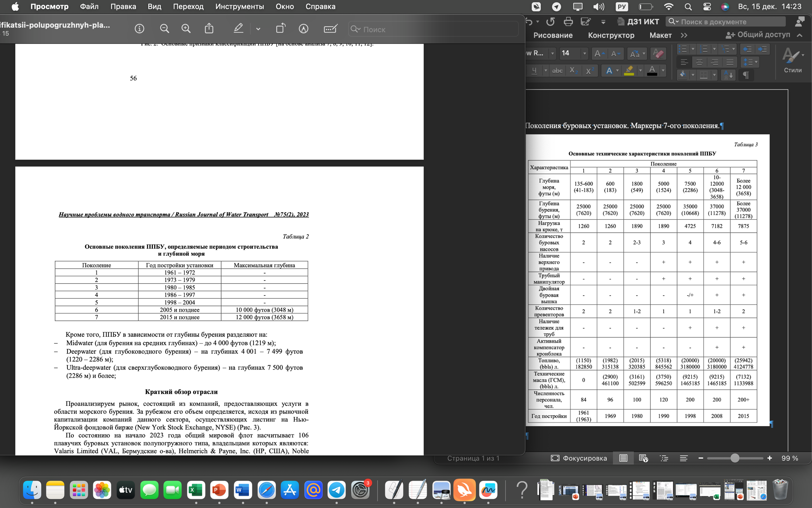Image resolution: width=812 pixels, height=508 pixels.
Task: Toggle strikethrough formatting (abc)
Action: (x=557, y=71)
